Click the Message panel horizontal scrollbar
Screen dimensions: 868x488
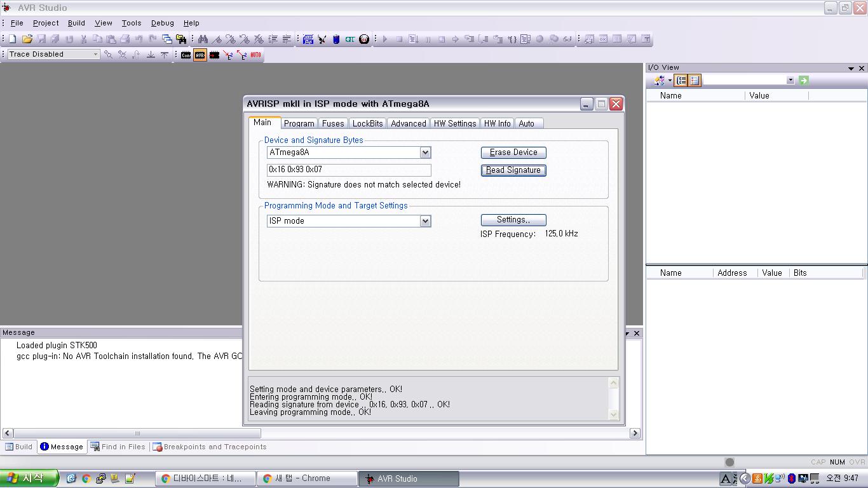[137, 433]
